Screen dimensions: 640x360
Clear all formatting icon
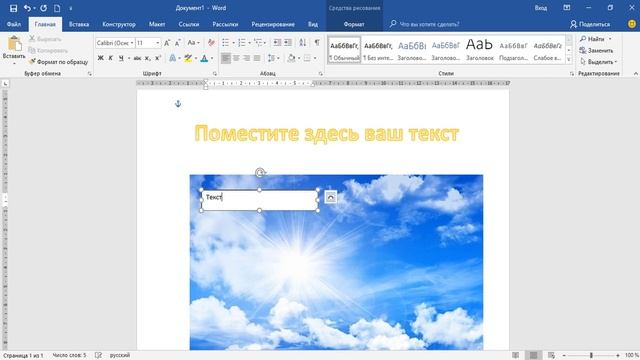(x=211, y=43)
